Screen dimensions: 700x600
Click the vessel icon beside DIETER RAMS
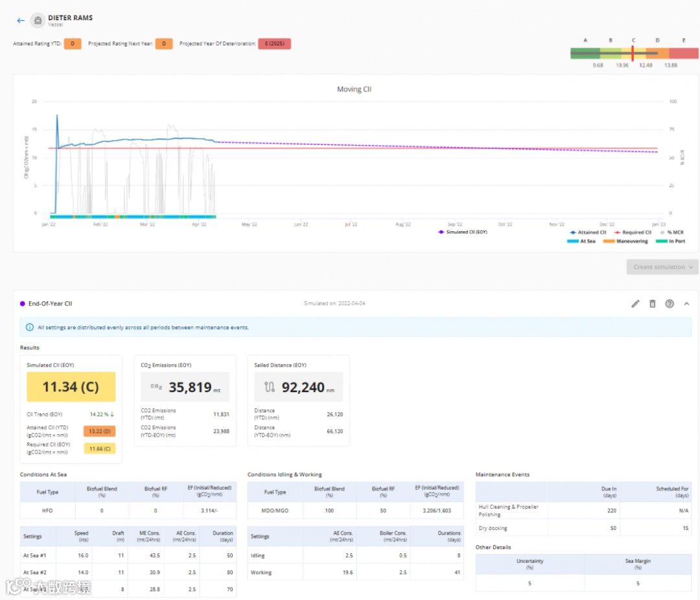[x=38, y=20]
